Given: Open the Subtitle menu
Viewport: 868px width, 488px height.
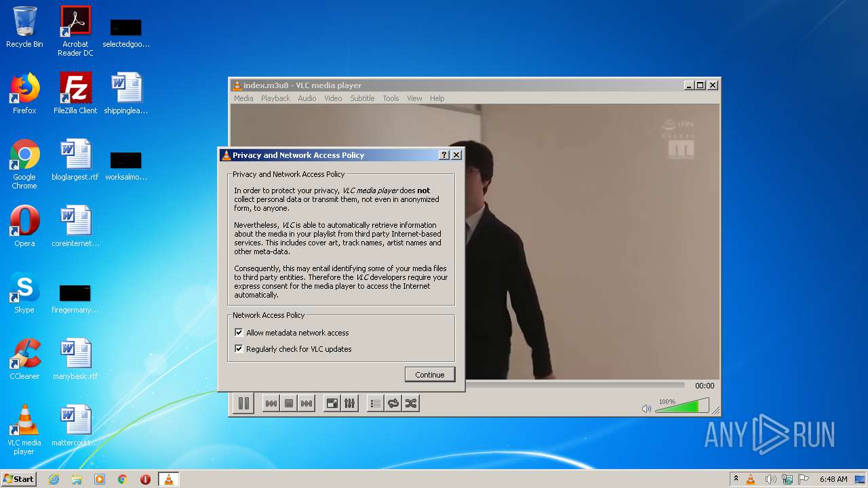Looking at the screenshot, I should pyautogui.click(x=362, y=98).
